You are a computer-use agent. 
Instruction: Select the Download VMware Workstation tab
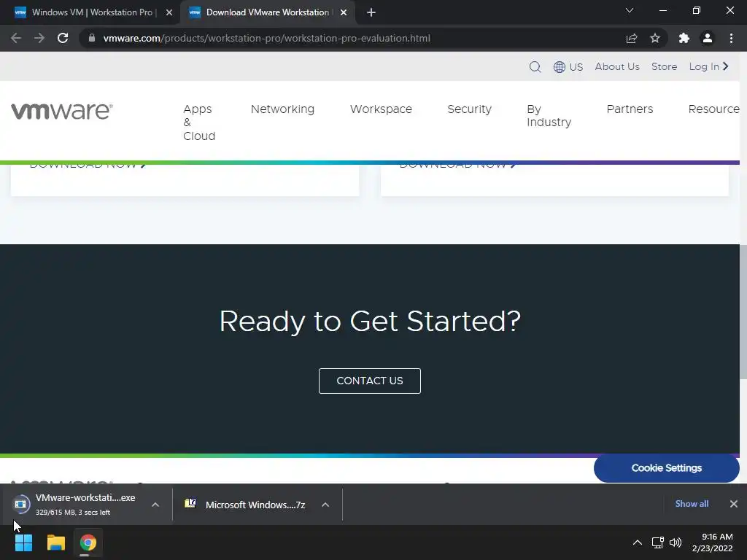click(x=267, y=12)
